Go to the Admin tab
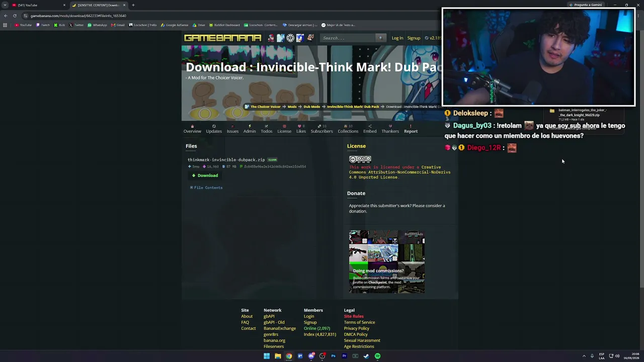644x362 pixels. pyautogui.click(x=250, y=129)
